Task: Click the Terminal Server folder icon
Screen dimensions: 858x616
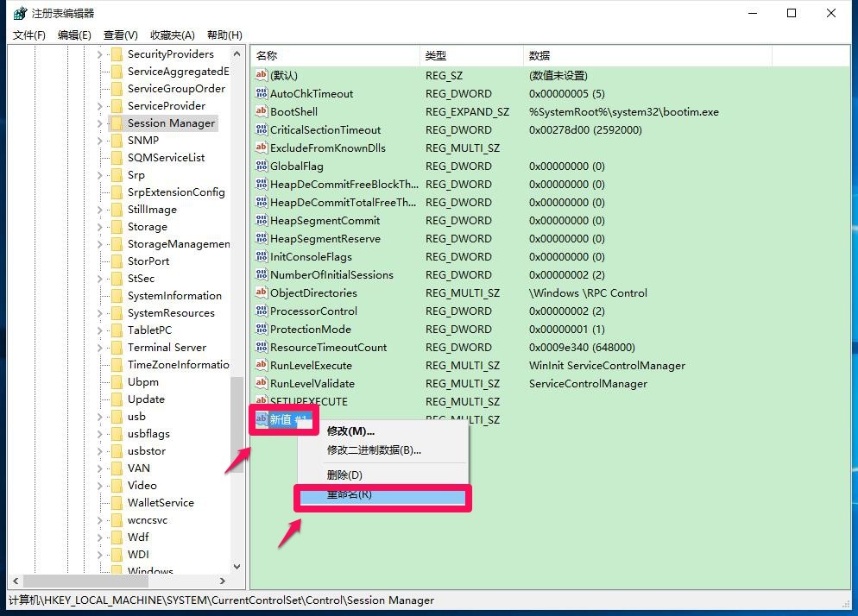Action: pyautogui.click(x=117, y=348)
